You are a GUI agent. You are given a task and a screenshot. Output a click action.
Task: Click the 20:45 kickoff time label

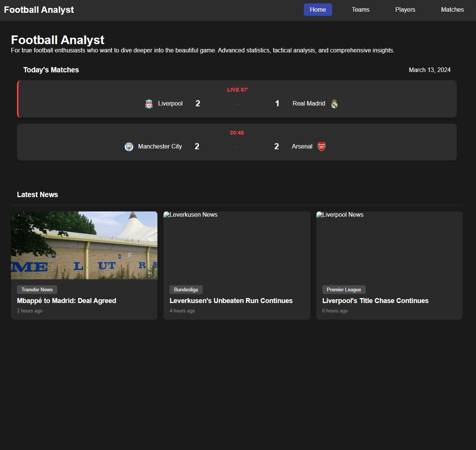237,133
